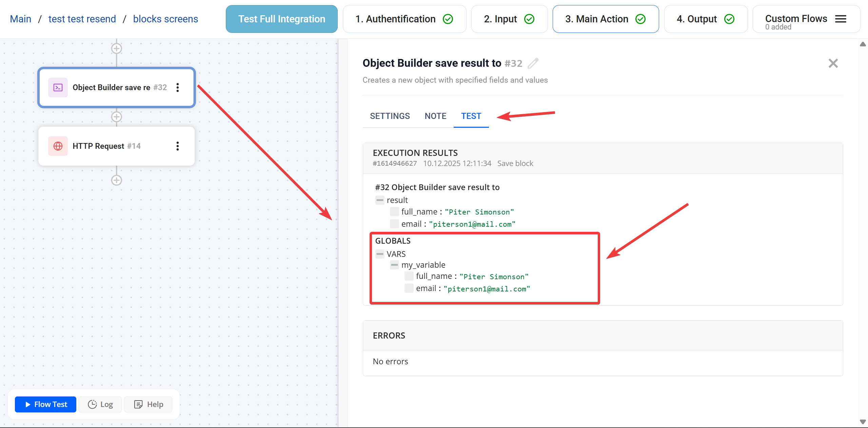Viewport: 868px width, 428px height.
Task: Switch to the NOTE tab
Action: pyautogui.click(x=435, y=116)
